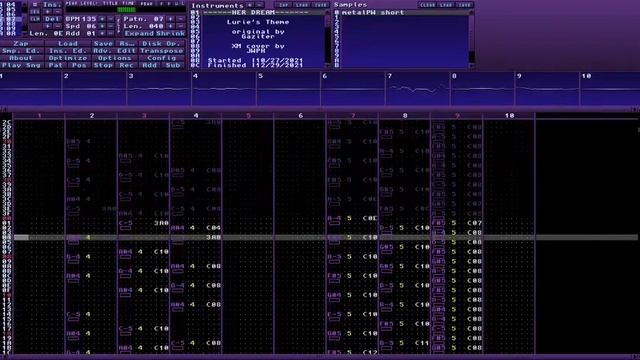Viewport: 640px width, 360px height.
Task: Add instrument with Instruments plus button
Action: coord(250,5)
